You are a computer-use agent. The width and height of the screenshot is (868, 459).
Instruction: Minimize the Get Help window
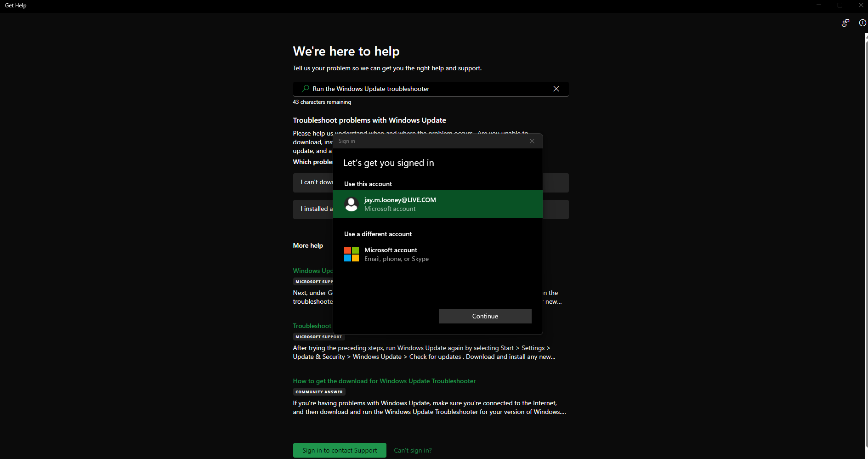(819, 5)
